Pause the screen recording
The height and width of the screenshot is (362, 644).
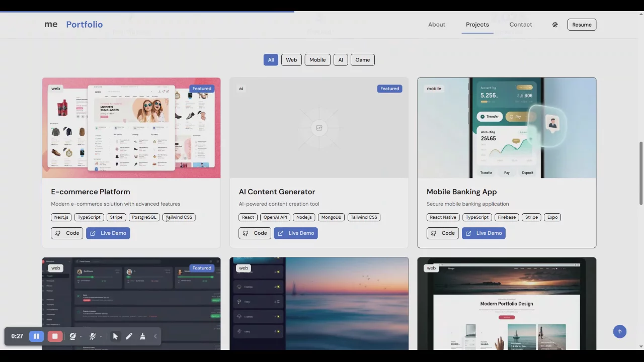click(36, 336)
